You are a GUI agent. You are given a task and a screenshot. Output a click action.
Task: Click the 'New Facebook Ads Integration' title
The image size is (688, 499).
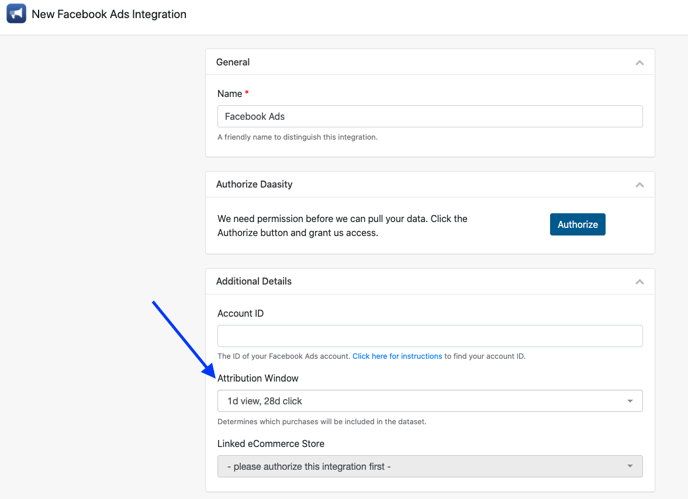click(x=109, y=14)
